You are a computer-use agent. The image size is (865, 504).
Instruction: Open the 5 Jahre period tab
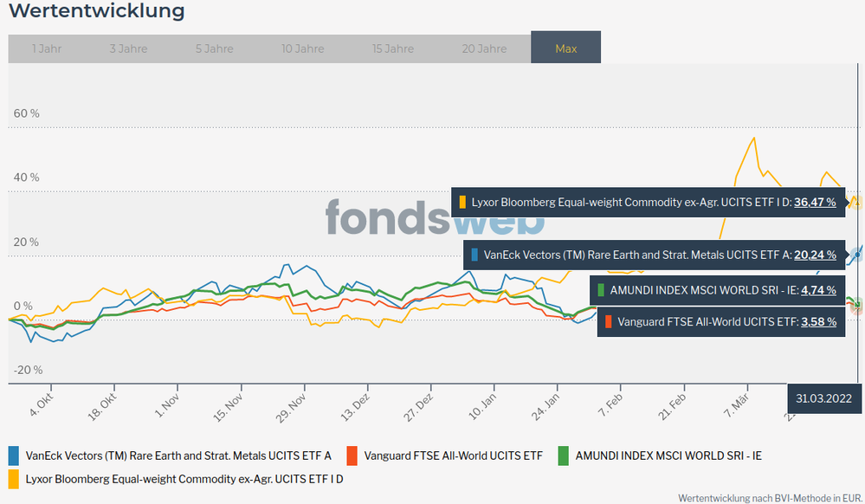coord(214,48)
